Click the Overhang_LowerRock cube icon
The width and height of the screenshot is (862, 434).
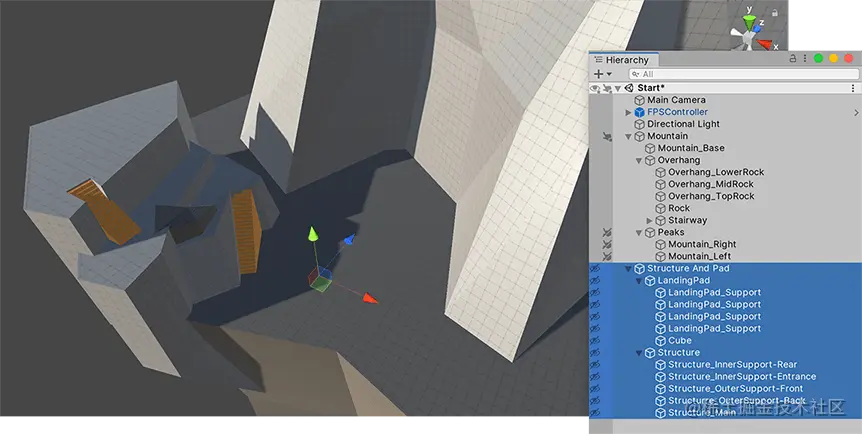[660, 172]
